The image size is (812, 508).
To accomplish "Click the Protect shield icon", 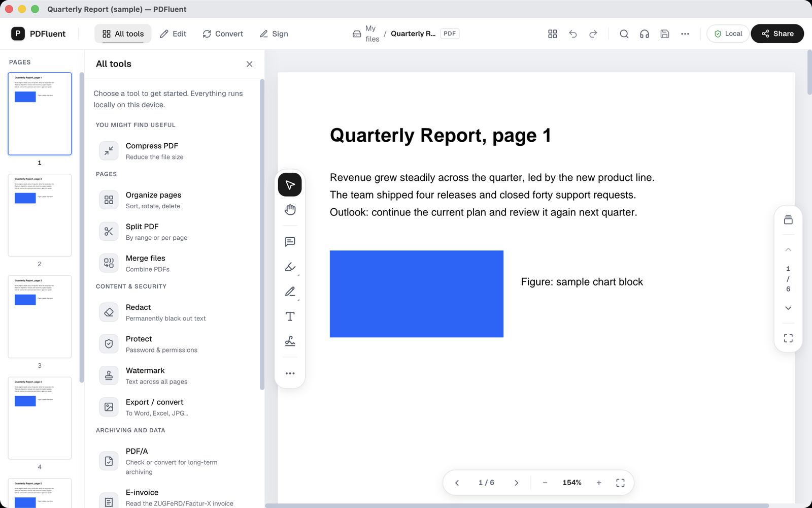I will click(x=109, y=344).
